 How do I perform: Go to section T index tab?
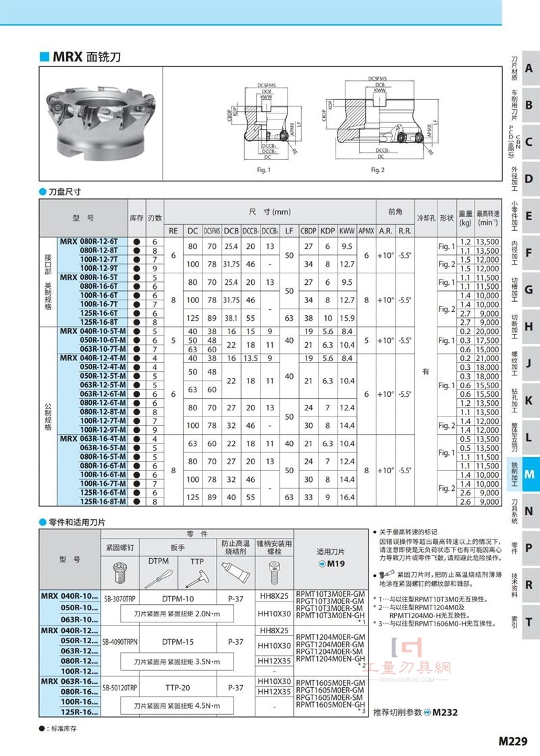pos(529,622)
